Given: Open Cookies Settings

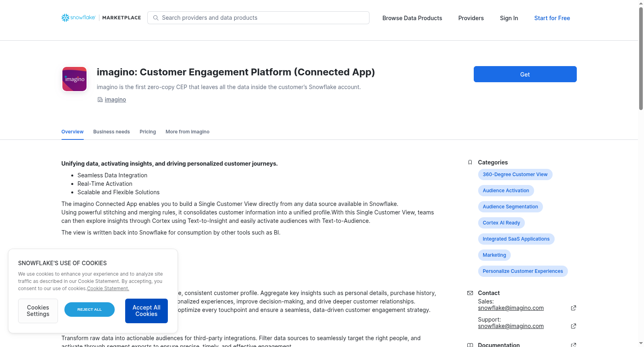Looking at the screenshot, I should (x=38, y=311).
